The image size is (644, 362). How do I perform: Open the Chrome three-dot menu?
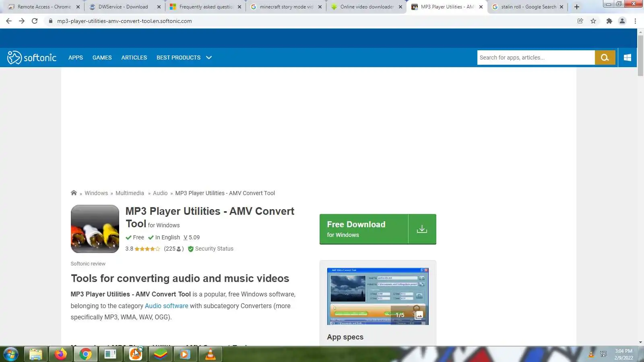click(x=636, y=21)
